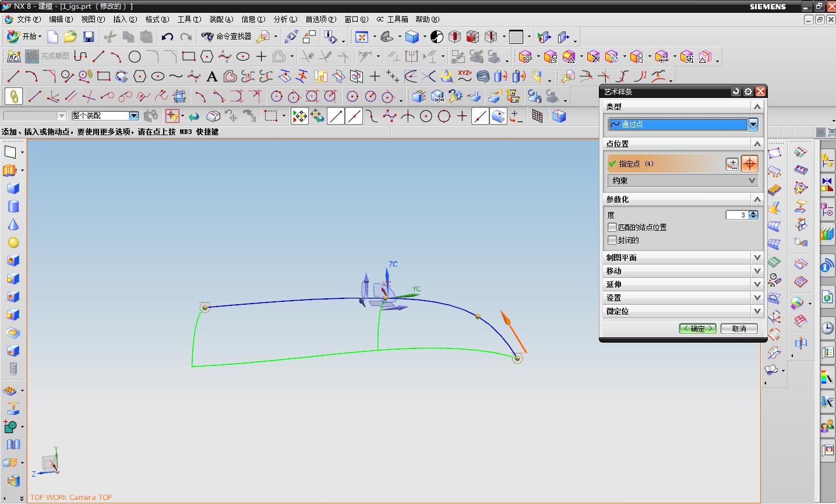The height and width of the screenshot is (504, 836).
Task: Click the 取消 button
Action: [739, 329]
